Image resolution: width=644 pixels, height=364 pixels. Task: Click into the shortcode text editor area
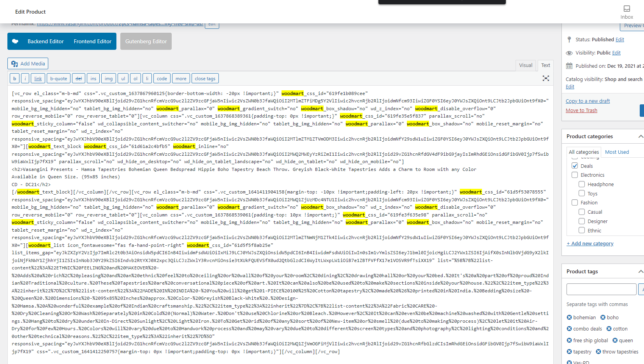point(280,225)
